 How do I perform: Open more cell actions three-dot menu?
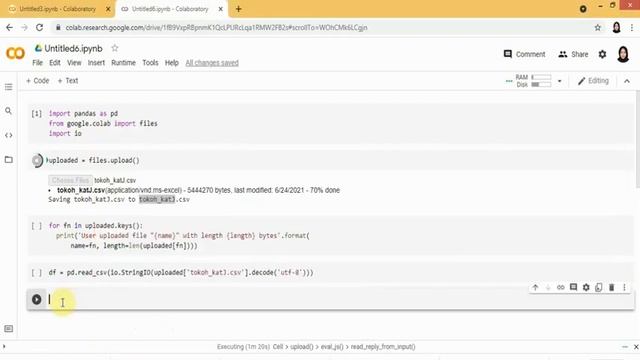pos(624,287)
